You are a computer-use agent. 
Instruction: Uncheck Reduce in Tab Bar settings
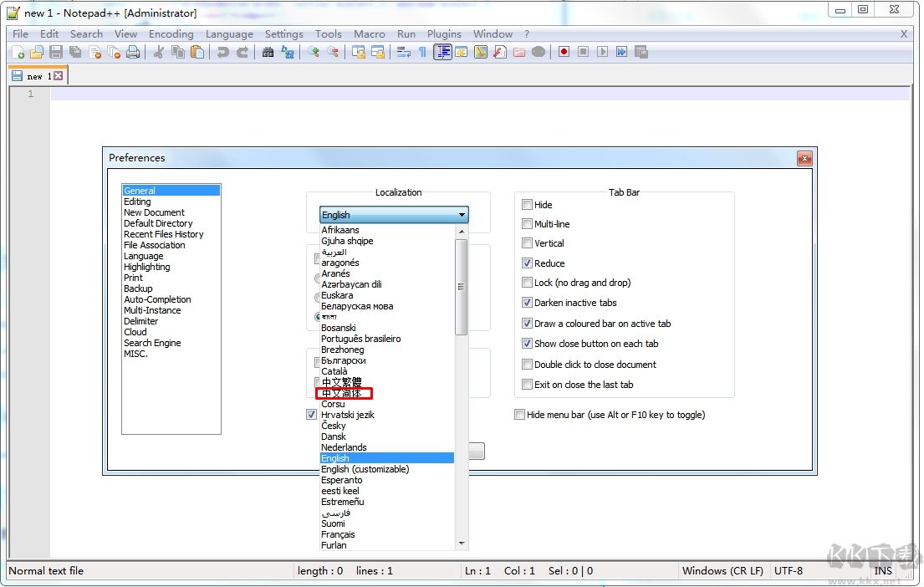pyautogui.click(x=527, y=263)
